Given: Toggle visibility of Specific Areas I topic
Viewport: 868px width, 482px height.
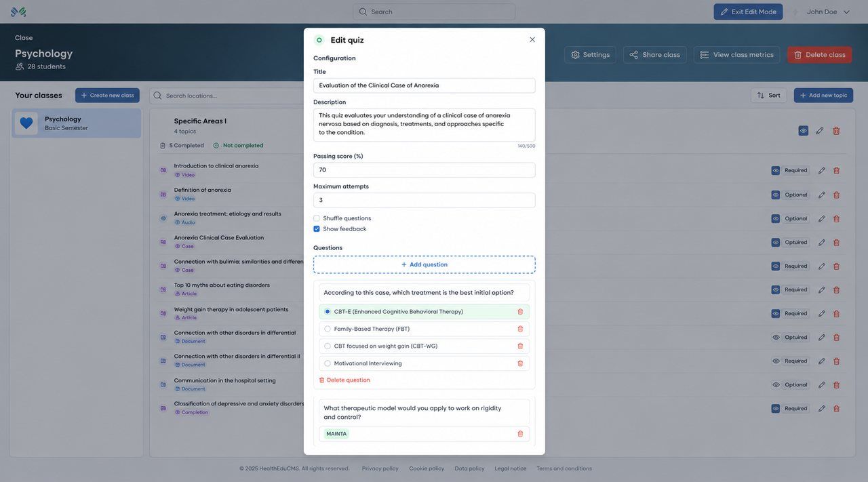Looking at the screenshot, I should [804, 131].
